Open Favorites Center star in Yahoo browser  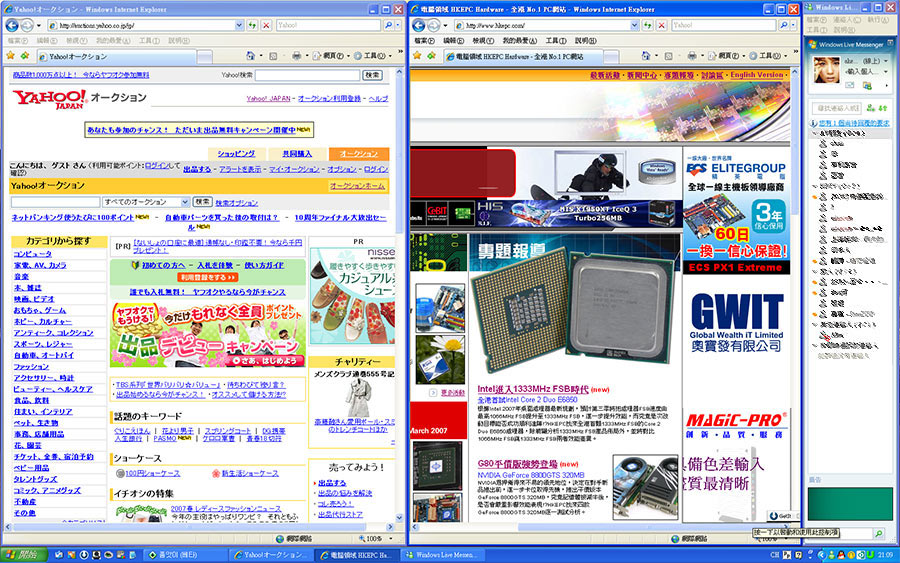point(11,57)
